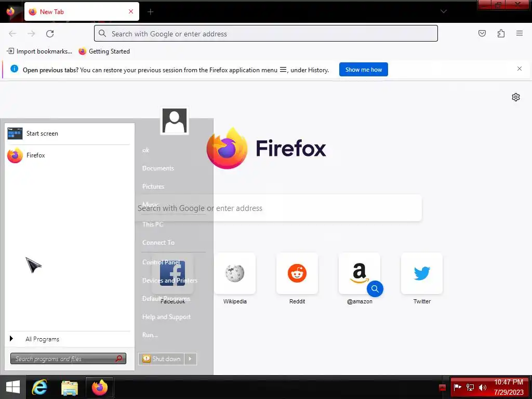Click Firefox icon left of tab strip
532x399 pixels.
pyautogui.click(x=10, y=11)
